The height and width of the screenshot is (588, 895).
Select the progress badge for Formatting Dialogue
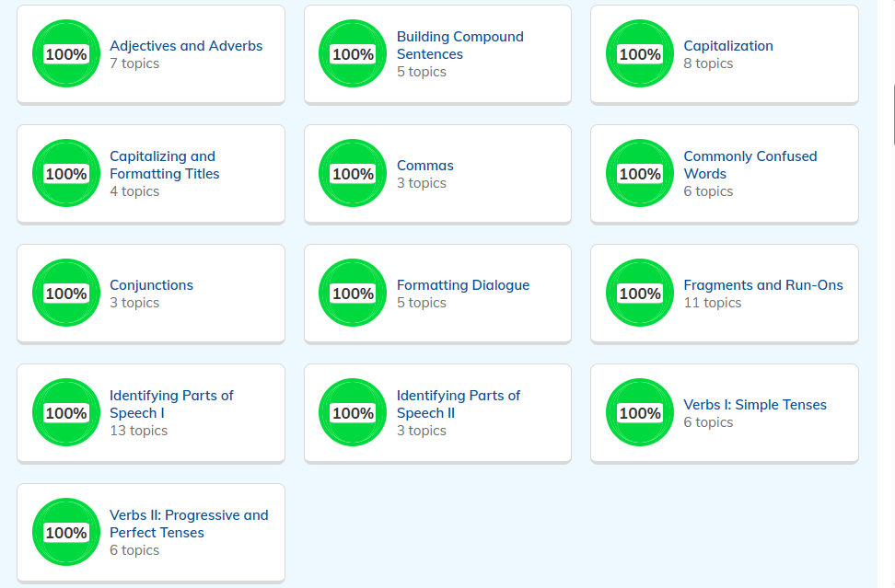click(353, 294)
